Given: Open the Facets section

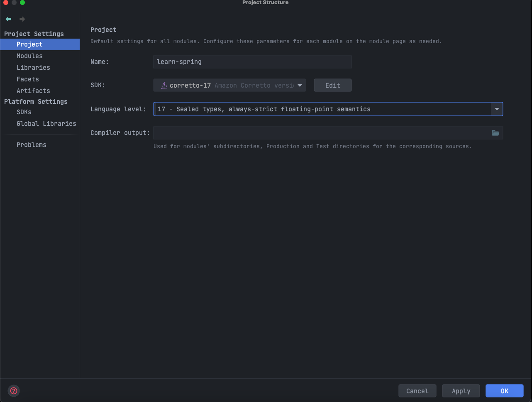Looking at the screenshot, I should point(40,79).
